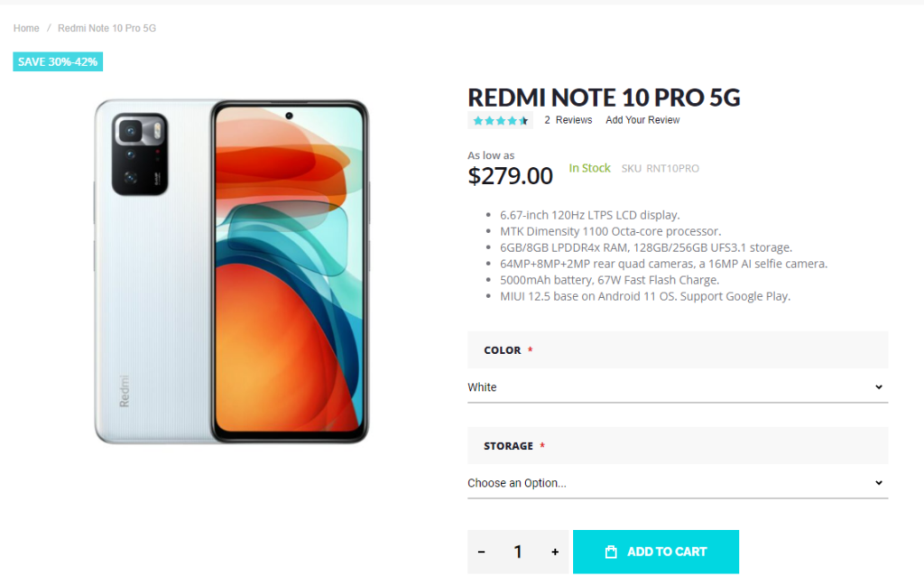Select the quantity input field
This screenshot has height=586, width=924.
(518, 552)
